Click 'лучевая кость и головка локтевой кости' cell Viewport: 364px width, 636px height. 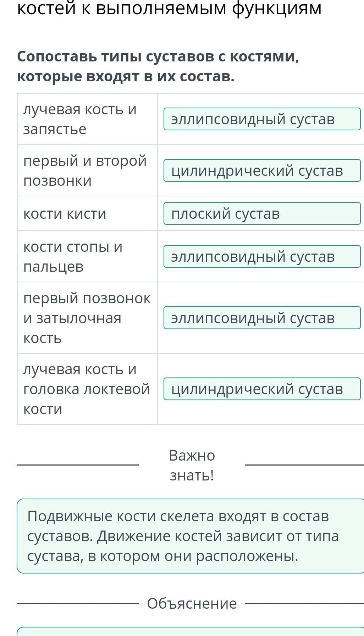[x=87, y=389]
